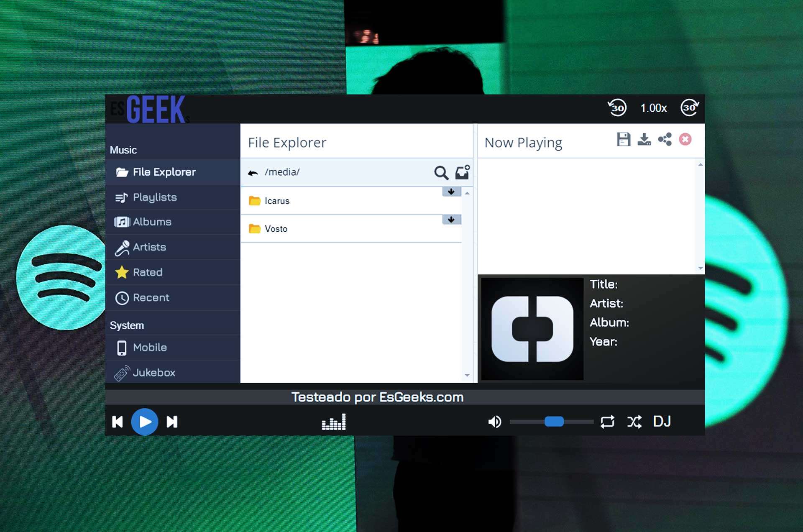Open the search magnifier in File Explorer
Viewport: 803px width, 532px height.
pyautogui.click(x=441, y=172)
